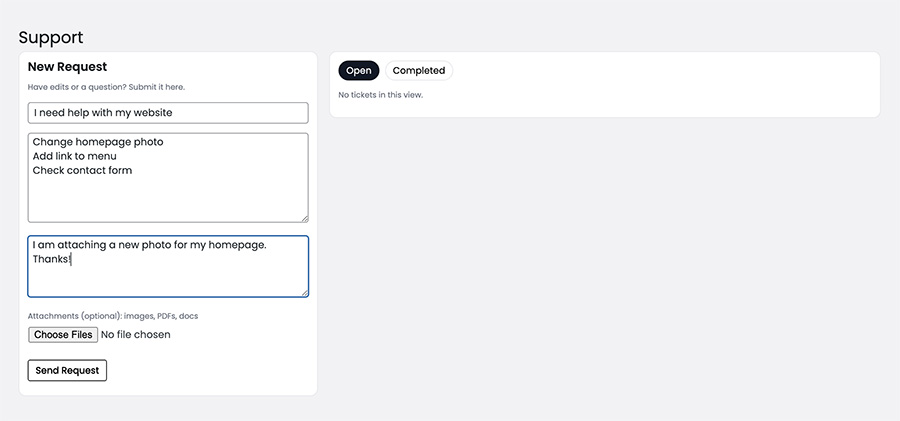Click the word "Thanks!" in the message

click(x=51, y=259)
